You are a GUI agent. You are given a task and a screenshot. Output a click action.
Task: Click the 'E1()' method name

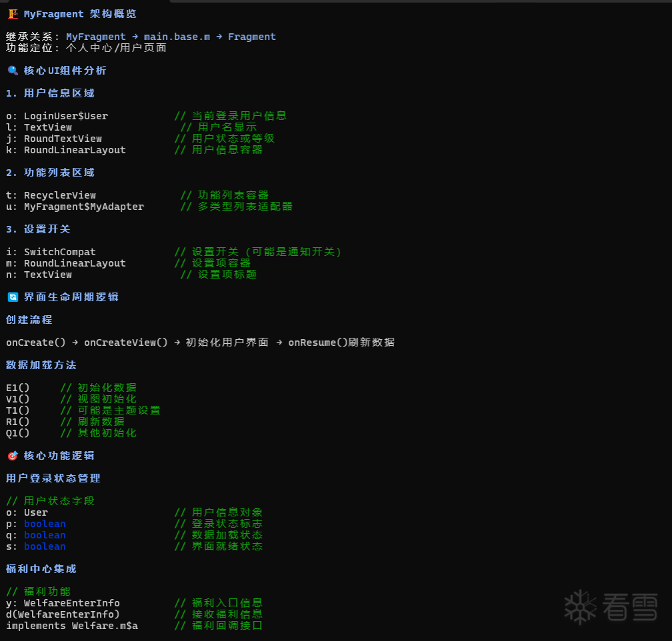pos(18,388)
